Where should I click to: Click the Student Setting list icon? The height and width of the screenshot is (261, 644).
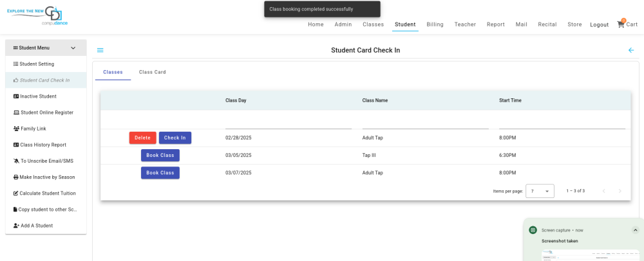[15, 64]
